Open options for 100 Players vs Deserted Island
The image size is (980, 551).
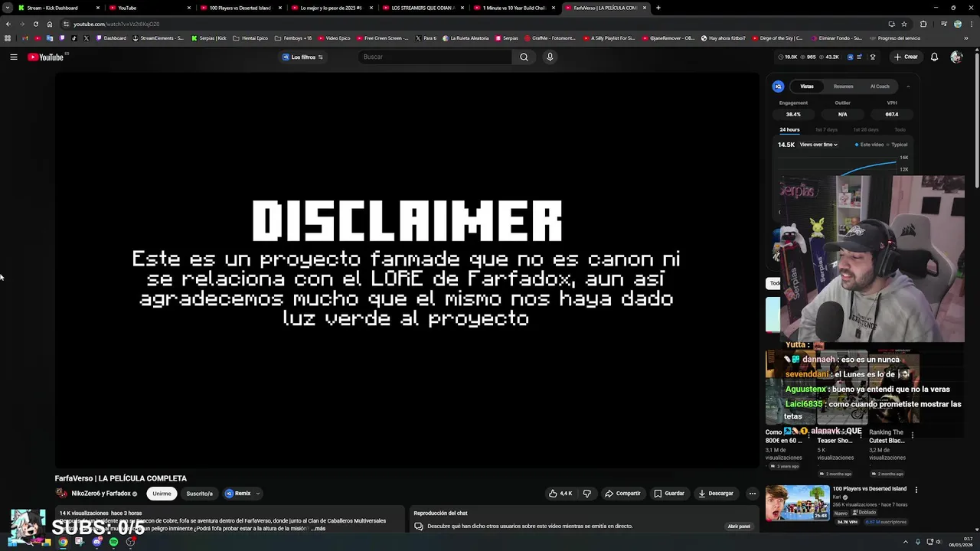pyautogui.click(x=916, y=490)
